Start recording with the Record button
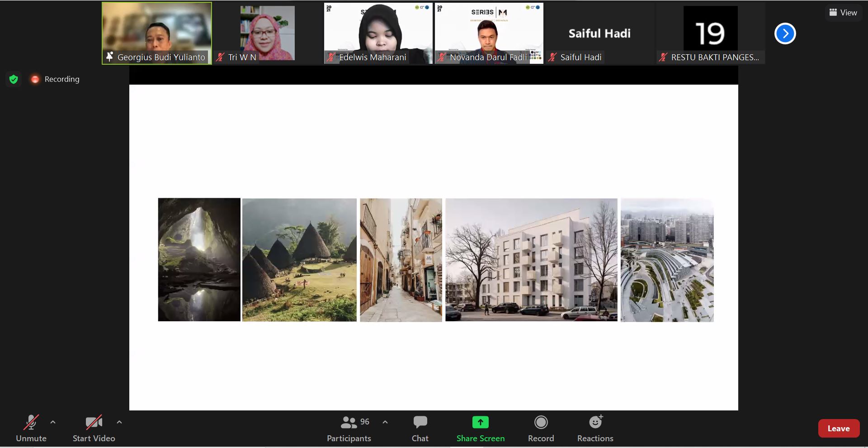This screenshot has height=448, width=868. coord(541,428)
